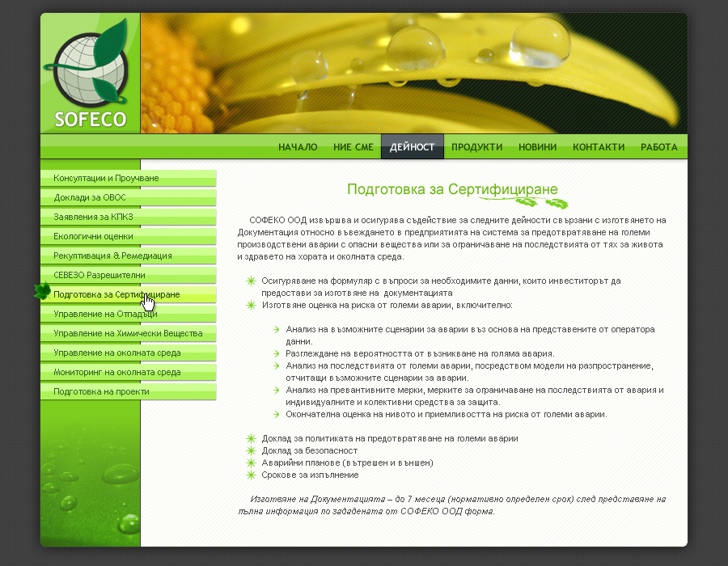Click the РАБОТА menu item

click(x=658, y=147)
